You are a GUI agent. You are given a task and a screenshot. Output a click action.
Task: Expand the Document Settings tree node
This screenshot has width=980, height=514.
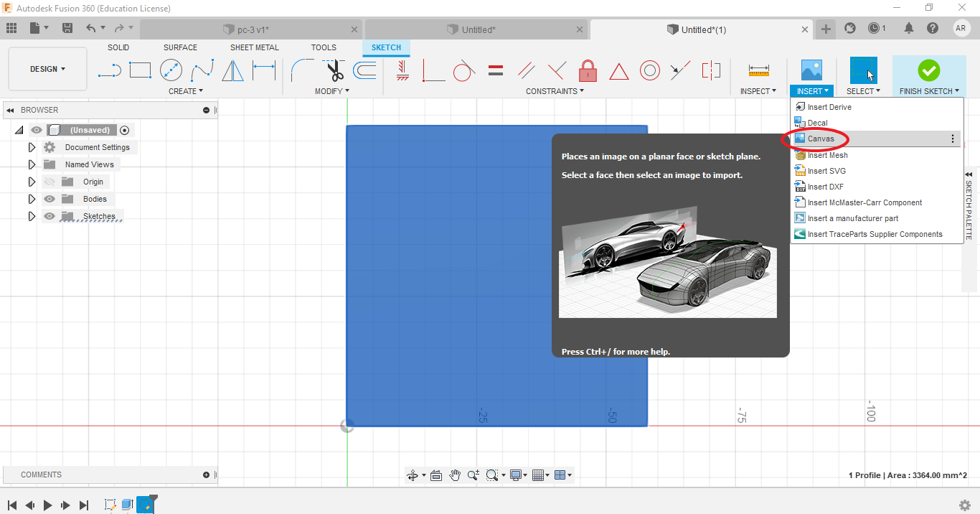click(32, 147)
